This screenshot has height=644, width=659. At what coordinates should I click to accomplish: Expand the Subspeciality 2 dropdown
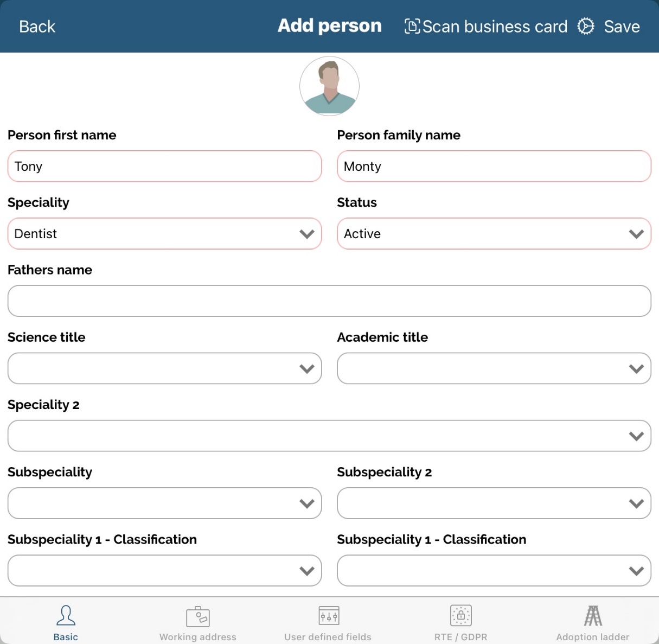click(x=494, y=503)
